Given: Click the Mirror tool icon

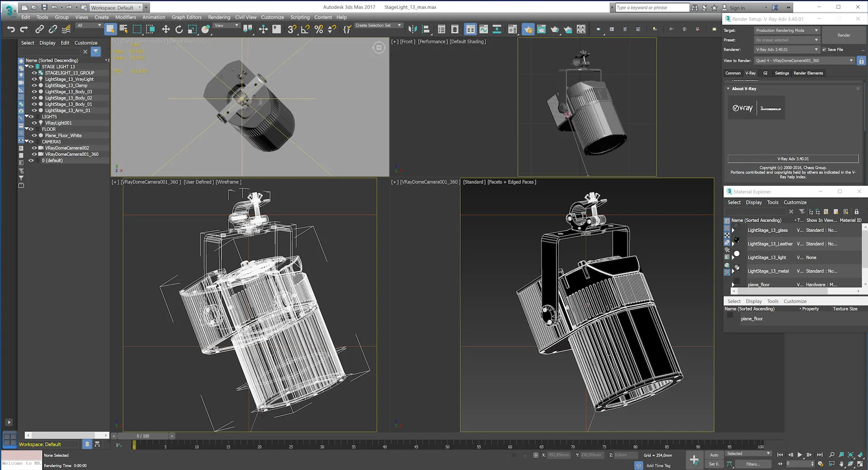Looking at the screenshot, I should point(412,29).
